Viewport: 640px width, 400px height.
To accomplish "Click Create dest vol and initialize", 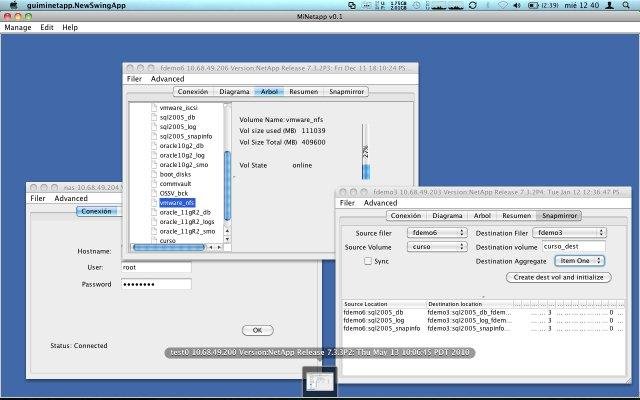I will (558, 277).
